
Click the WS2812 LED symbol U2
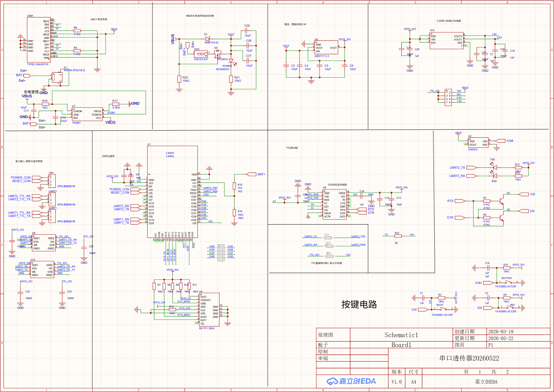478,143
